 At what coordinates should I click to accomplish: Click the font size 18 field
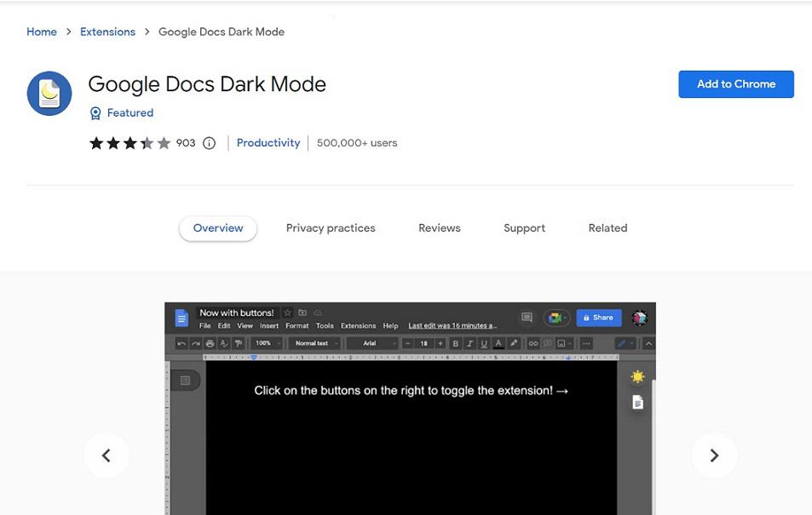pyautogui.click(x=423, y=343)
